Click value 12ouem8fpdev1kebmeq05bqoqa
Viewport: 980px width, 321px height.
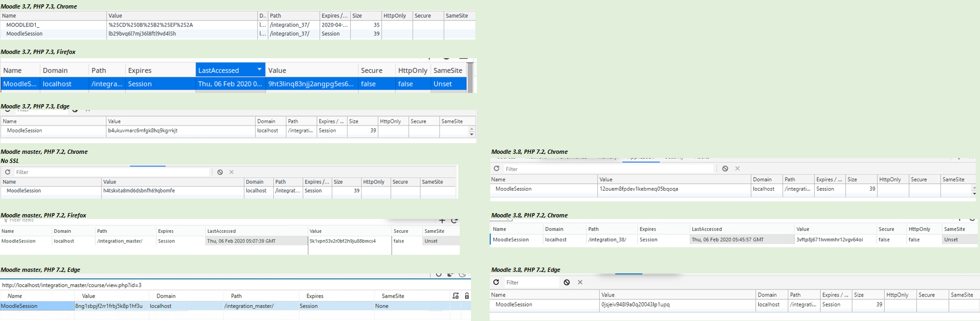click(639, 189)
